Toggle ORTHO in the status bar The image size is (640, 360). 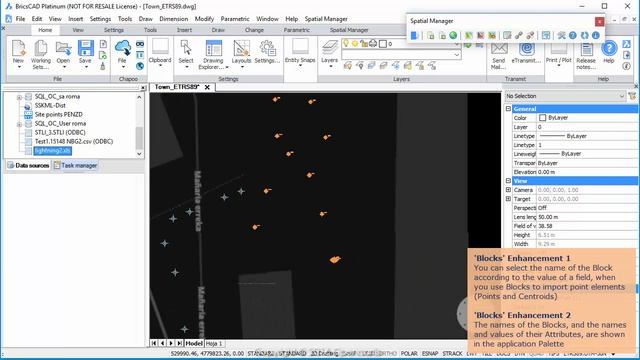(x=387, y=353)
